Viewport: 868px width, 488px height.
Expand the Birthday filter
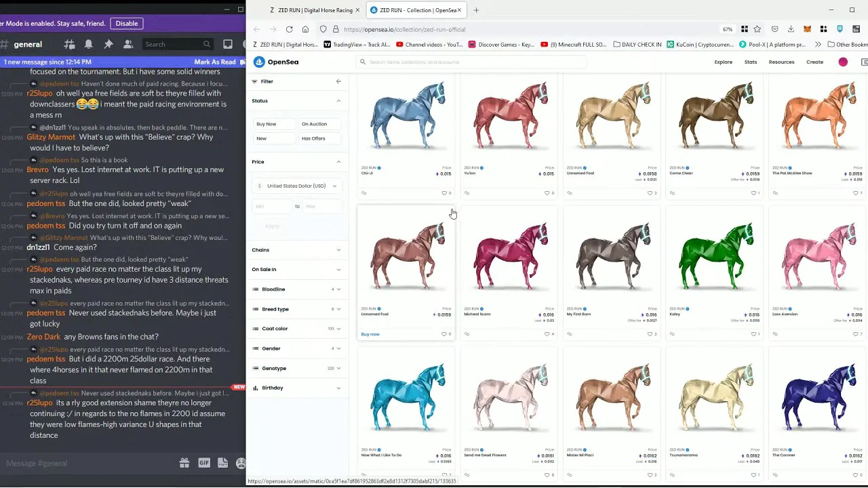[x=296, y=388]
